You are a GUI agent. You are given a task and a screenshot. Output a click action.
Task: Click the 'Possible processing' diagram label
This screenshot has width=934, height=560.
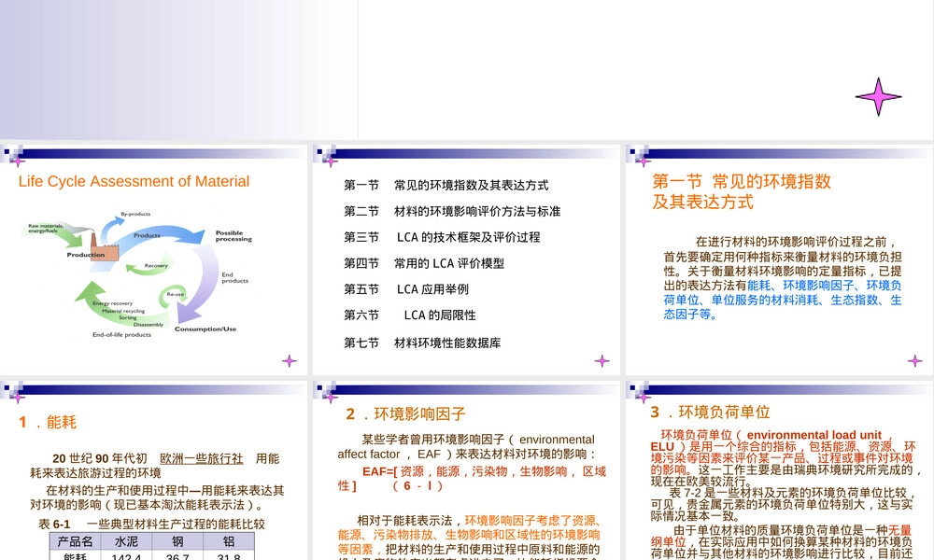233,235
